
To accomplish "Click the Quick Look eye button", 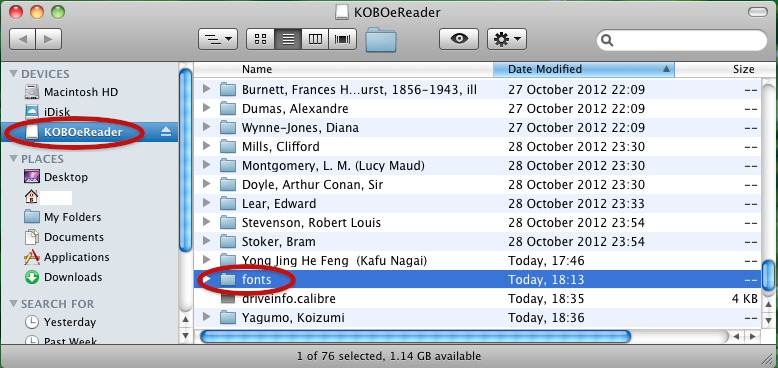I will point(459,39).
